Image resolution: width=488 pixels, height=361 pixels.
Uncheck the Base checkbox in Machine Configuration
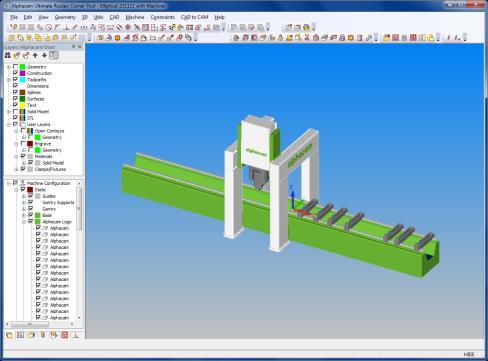(x=30, y=215)
